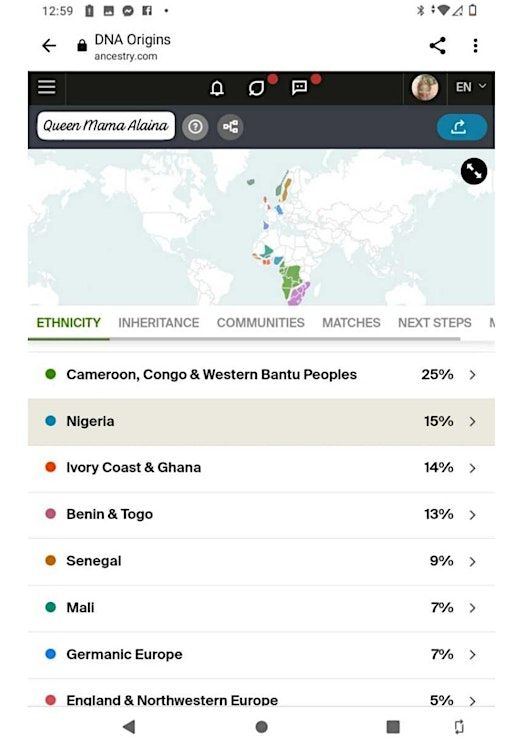This screenshot has height=740, width=523.
Task: Tap the browser share icon
Action: coord(438,46)
